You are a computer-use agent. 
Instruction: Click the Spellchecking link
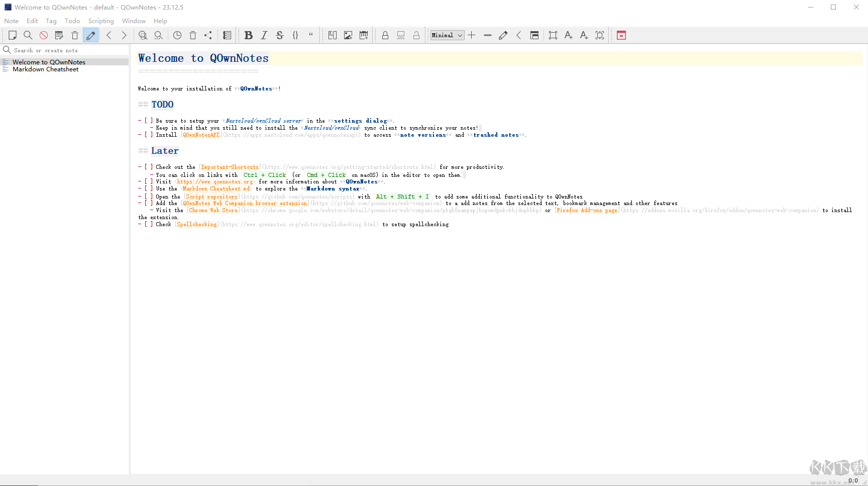click(x=197, y=225)
